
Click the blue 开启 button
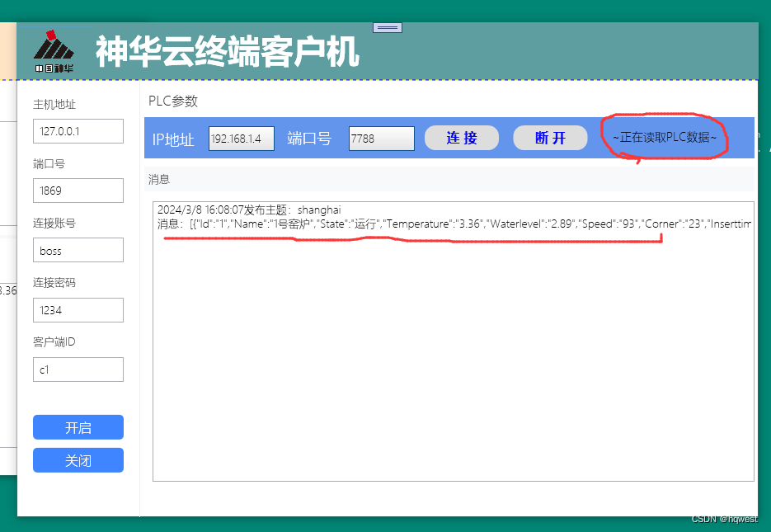[x=78, y=427]
